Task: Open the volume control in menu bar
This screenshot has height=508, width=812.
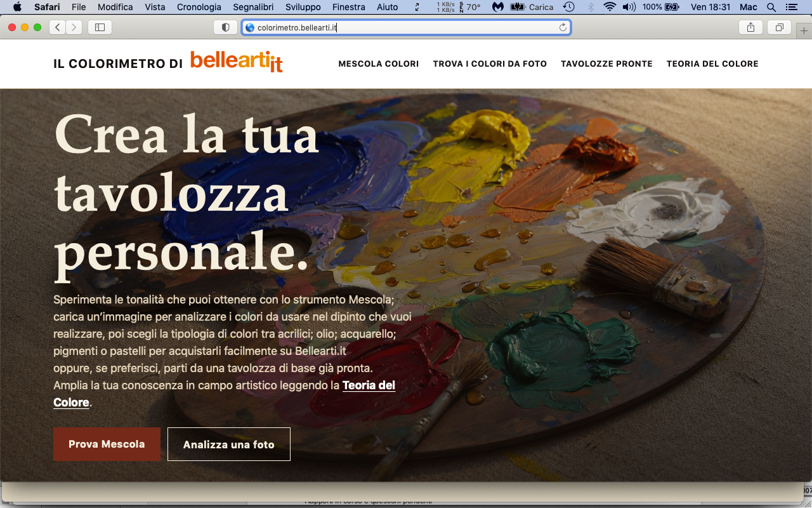Action: (629, 7)
